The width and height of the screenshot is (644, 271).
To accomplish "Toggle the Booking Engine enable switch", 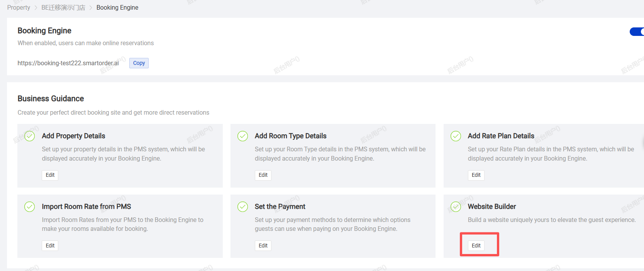I will pos(637,32).
